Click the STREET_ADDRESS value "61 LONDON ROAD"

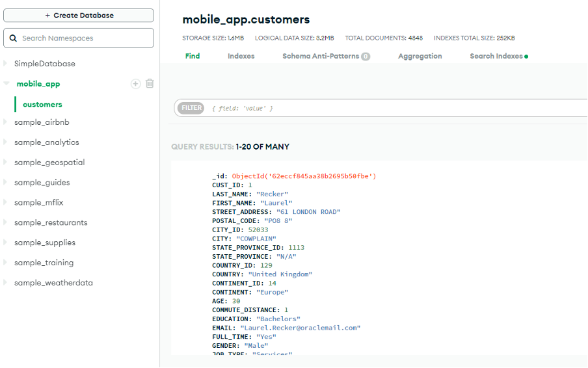(x=308, y=212)
